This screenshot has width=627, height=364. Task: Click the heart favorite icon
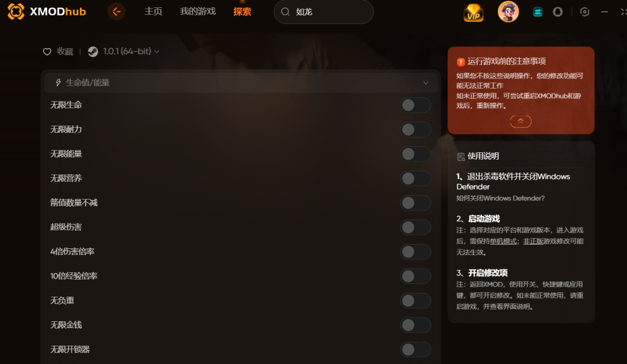point(47,51)
